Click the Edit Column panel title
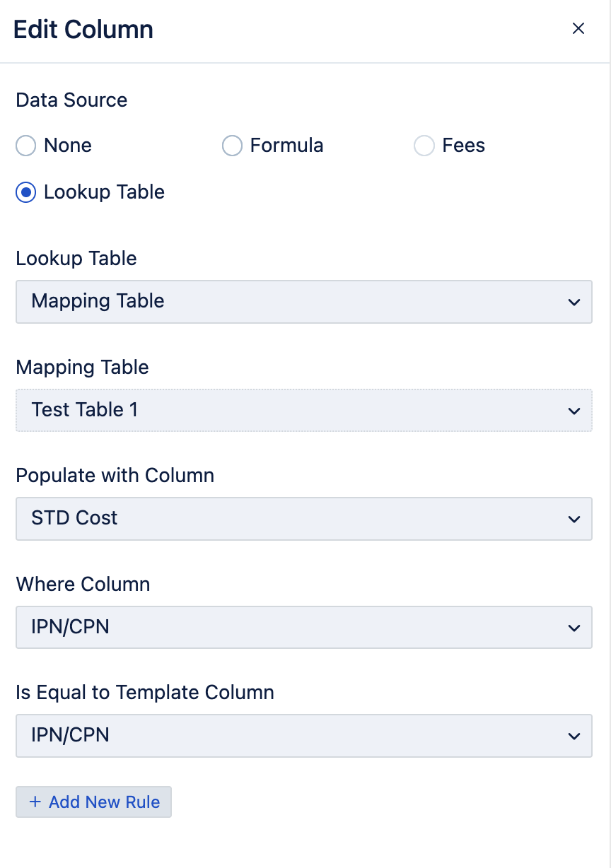611x868 pixels. (83, 30)
